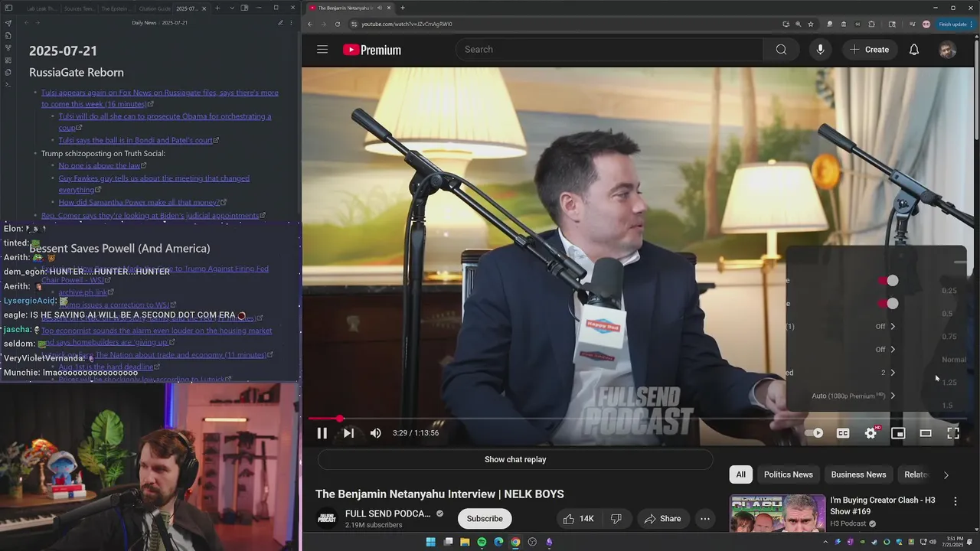Toggle the notes app right sidebar
Image resolution: width=980 pixels, height=551 pixels.
[x=244, y=8]
